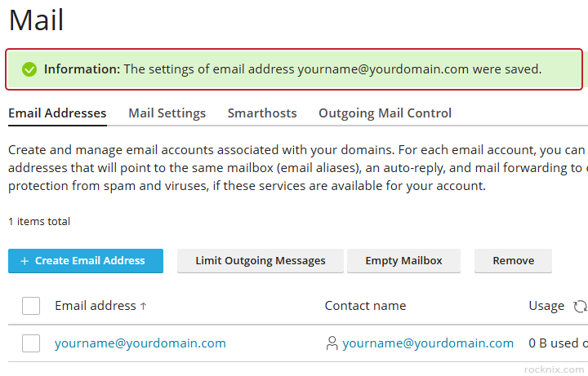Go to the Smarthosts tab
The image size is (588, 376).
point(262,113)
